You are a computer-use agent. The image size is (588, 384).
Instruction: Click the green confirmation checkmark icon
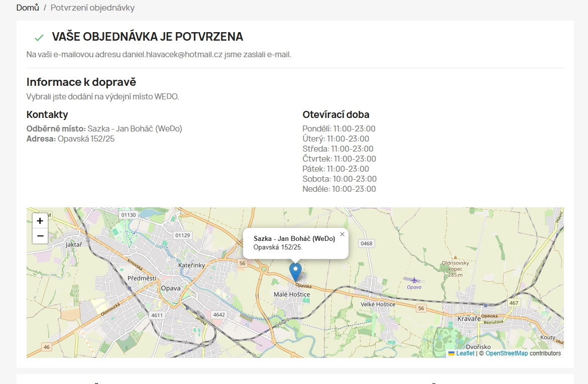(39, 38)
